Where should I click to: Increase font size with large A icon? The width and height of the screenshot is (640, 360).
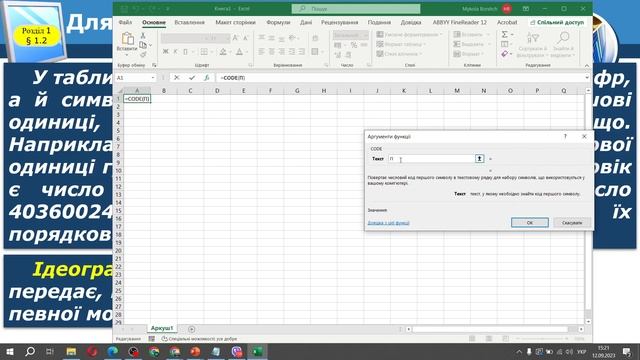(x=236, y=38)
